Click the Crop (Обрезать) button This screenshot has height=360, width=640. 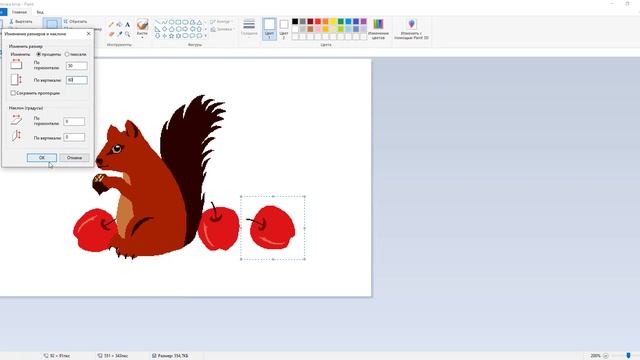[x=75, y=21]
